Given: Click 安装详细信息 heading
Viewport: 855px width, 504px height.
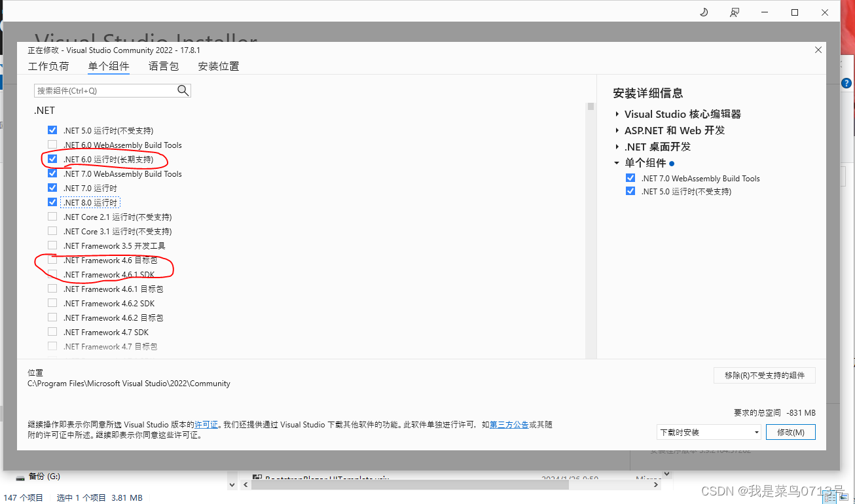Looking at the screenshot, I should pos(648,93).
